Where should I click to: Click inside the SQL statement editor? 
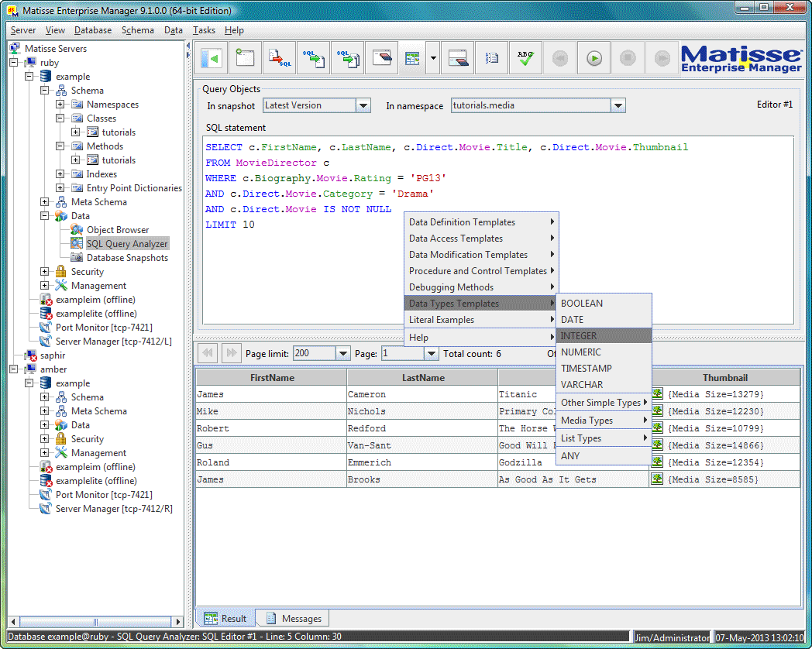(x=497, y=230)
